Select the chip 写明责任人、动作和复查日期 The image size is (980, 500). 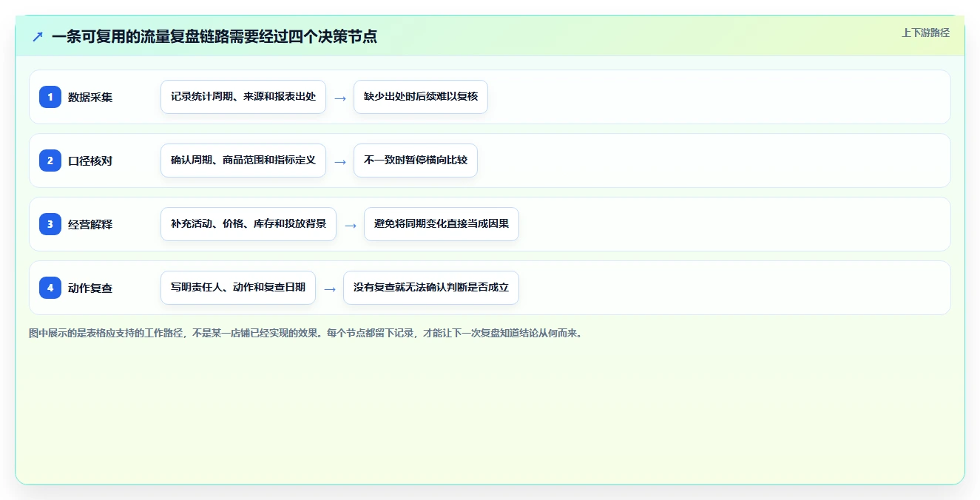pyautogui.click(x=238, y=288)
